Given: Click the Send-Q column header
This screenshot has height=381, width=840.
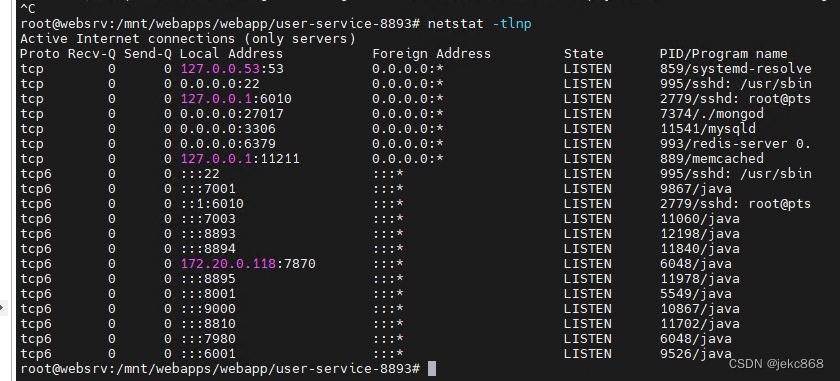Looking at the screenshot, I should 148,54.
